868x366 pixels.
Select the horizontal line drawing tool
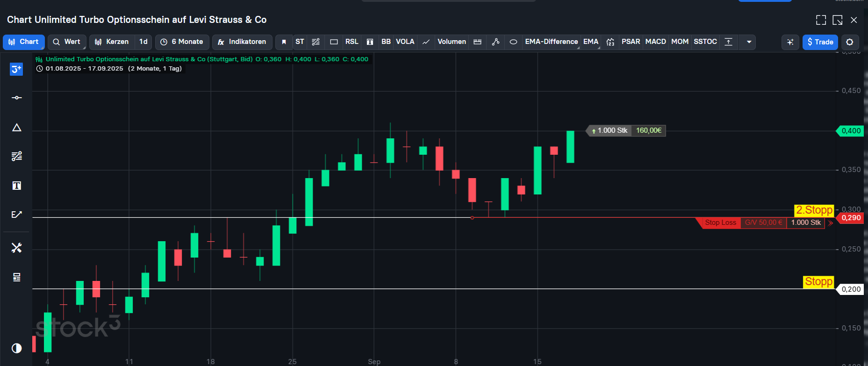tap(16, 98)
